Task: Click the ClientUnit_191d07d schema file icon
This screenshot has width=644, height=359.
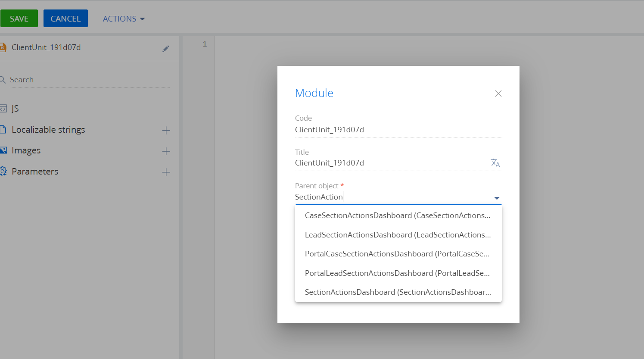Action: 3,47
